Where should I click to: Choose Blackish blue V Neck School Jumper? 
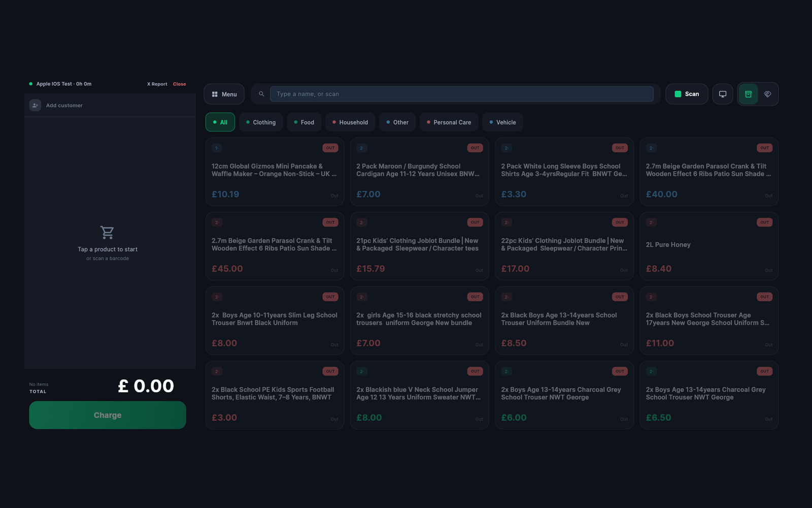click(x=419, y=395)
